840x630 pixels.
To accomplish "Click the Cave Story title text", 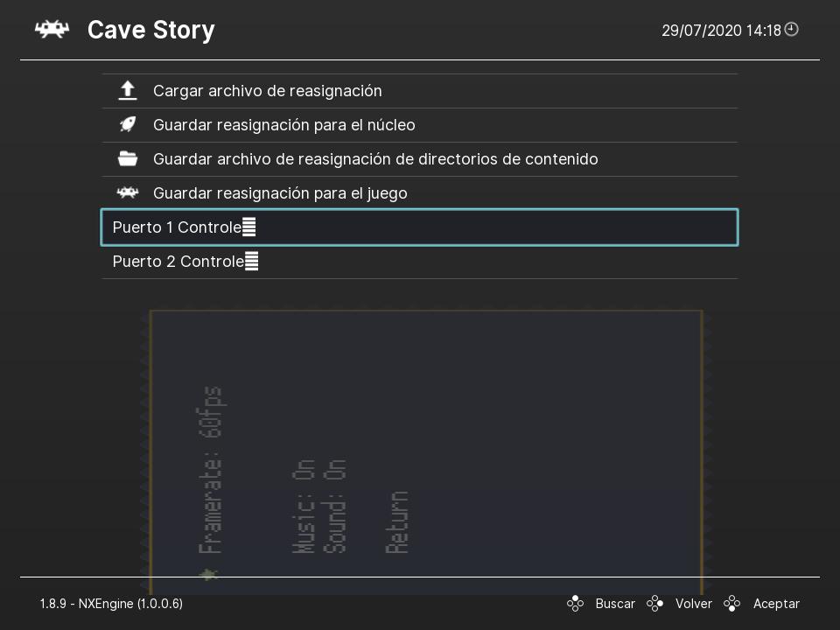I will click(x=151, y=30).
